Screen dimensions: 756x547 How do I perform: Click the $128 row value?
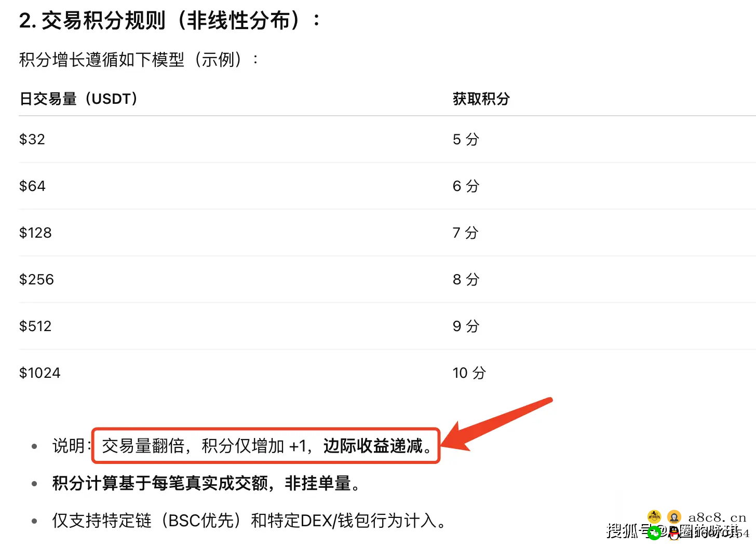pyautogui.click(x=35, y=233)
